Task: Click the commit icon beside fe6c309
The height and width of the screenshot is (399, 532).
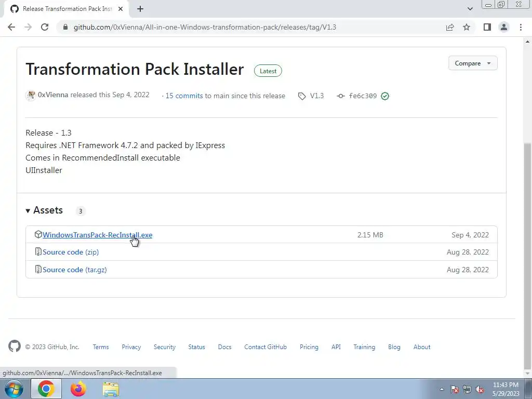Action: point(341,96)
